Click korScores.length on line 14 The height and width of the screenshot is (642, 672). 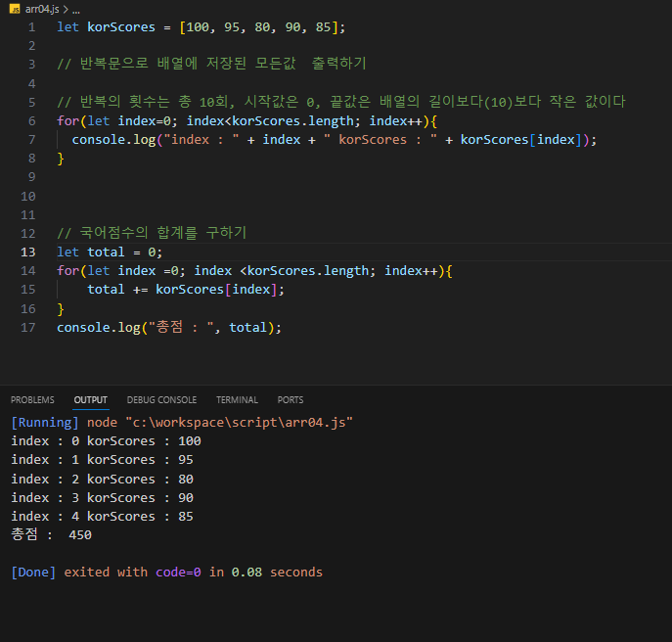tap(307, 271)
